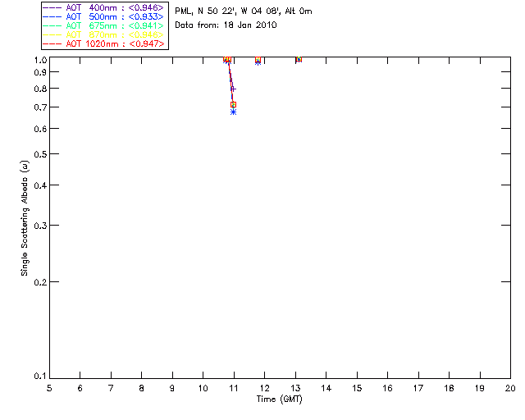
Task: Click the data marker near time 13
Action: point(299,59)
